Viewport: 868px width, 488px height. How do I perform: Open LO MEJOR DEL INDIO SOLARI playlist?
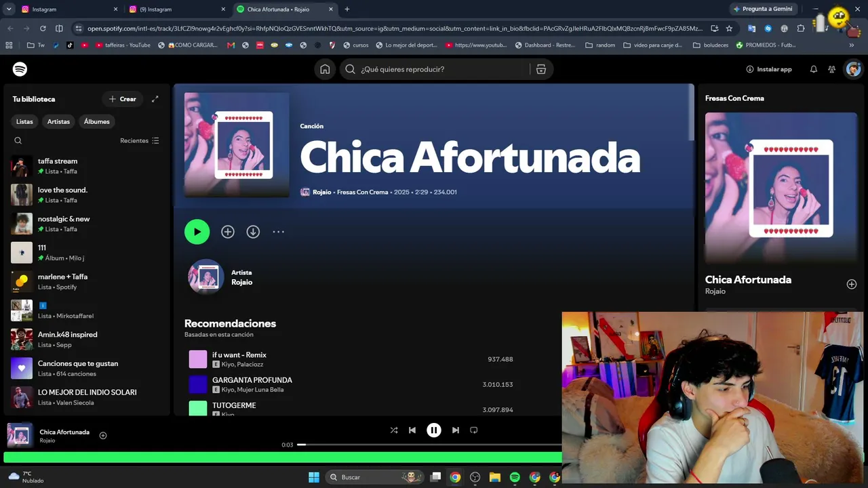point(87,397)
